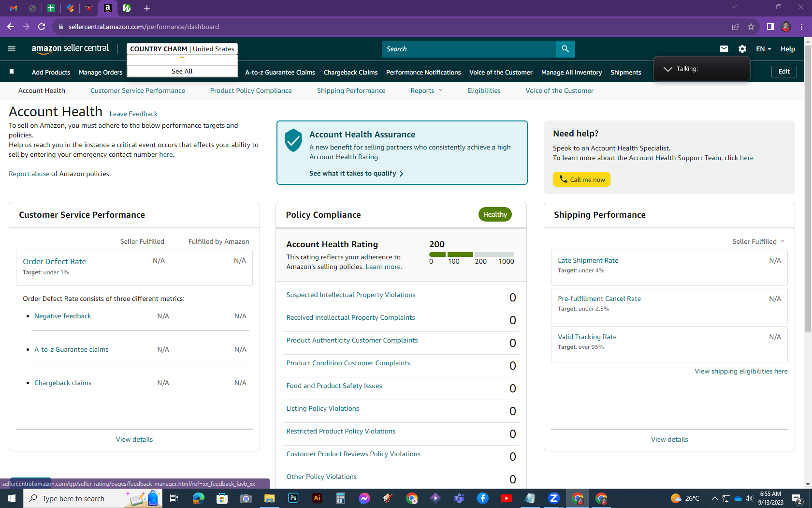
Task: Switch to Customer Service Performance tab
Action: 138,90
